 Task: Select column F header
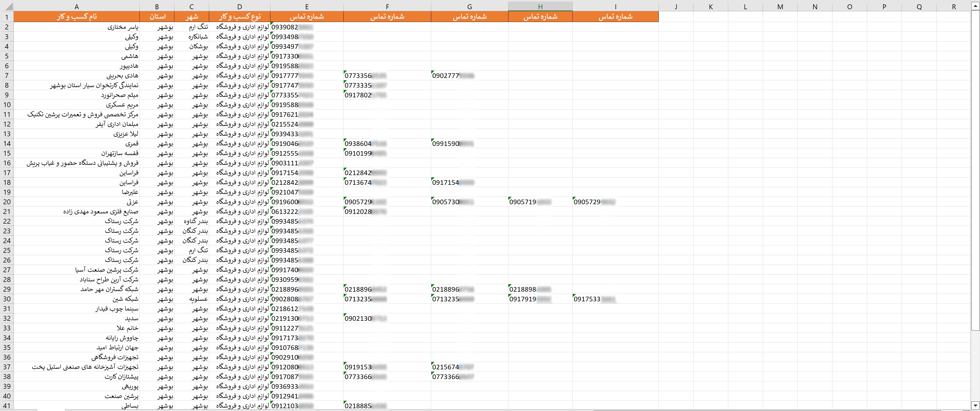[387, 6]
